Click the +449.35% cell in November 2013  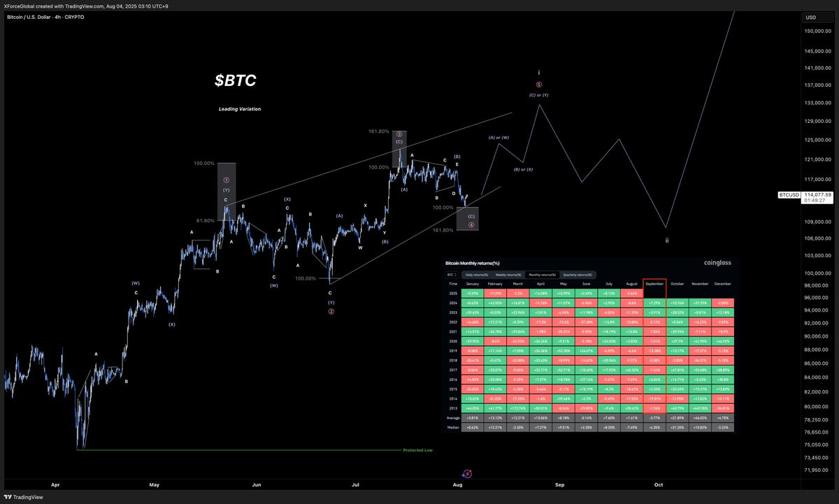pyautogui.click(x=700, y=408)
